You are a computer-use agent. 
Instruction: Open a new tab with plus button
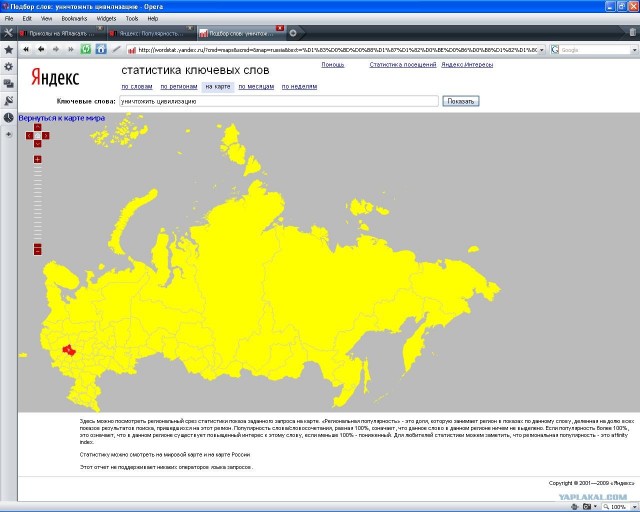click(x=293, y=33)
